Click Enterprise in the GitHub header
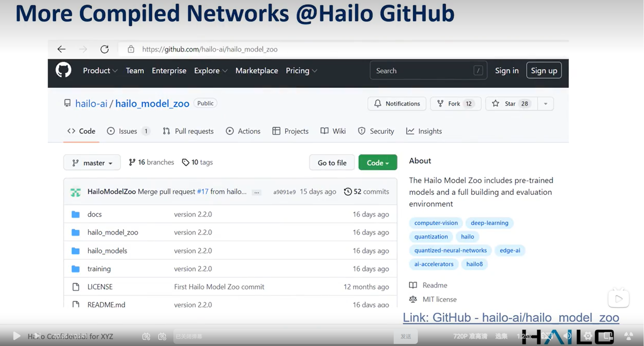The height and width of the screenshot is (346, 644). point(169,71)
